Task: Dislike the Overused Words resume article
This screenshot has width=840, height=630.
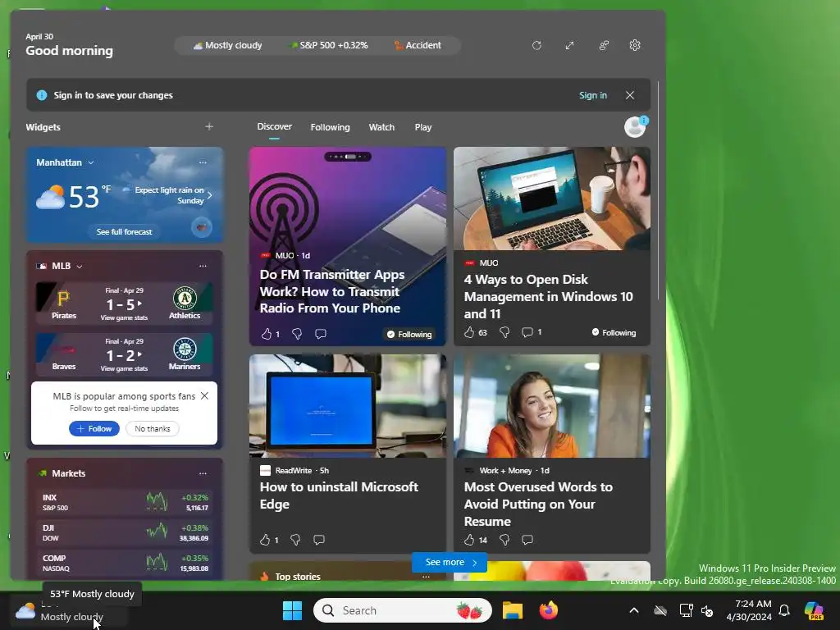Action: [x=504, y=540]
